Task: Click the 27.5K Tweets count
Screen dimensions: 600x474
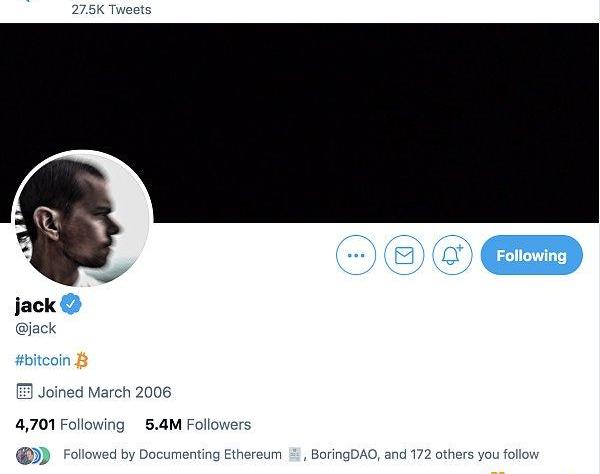Action: (x=111, y=10)
